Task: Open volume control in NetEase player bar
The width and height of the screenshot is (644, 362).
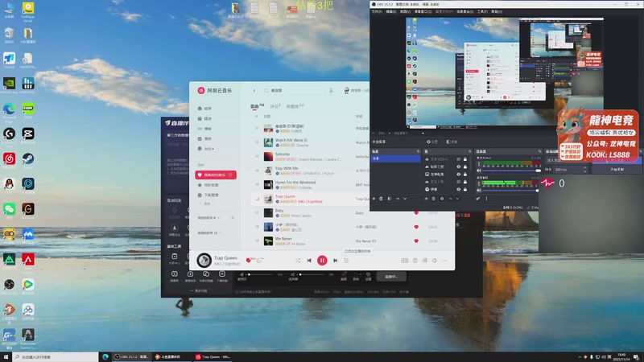Action: tap(435, 260)
